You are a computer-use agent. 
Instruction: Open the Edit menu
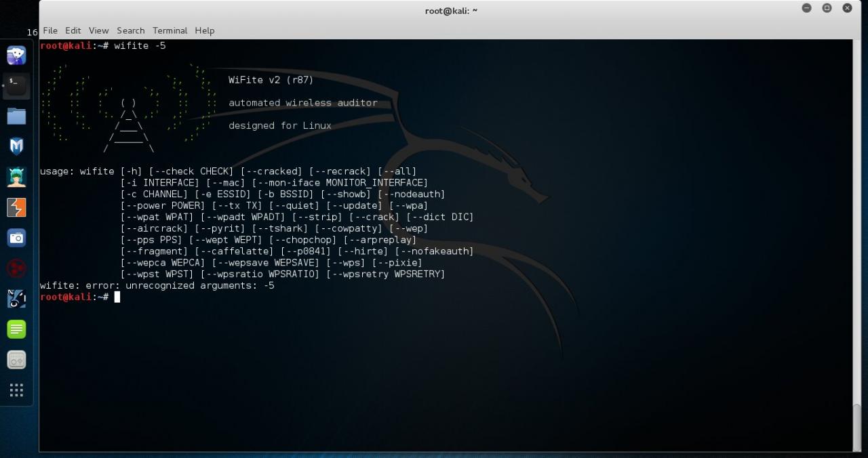pyautogui.click(x=73, y=30)
